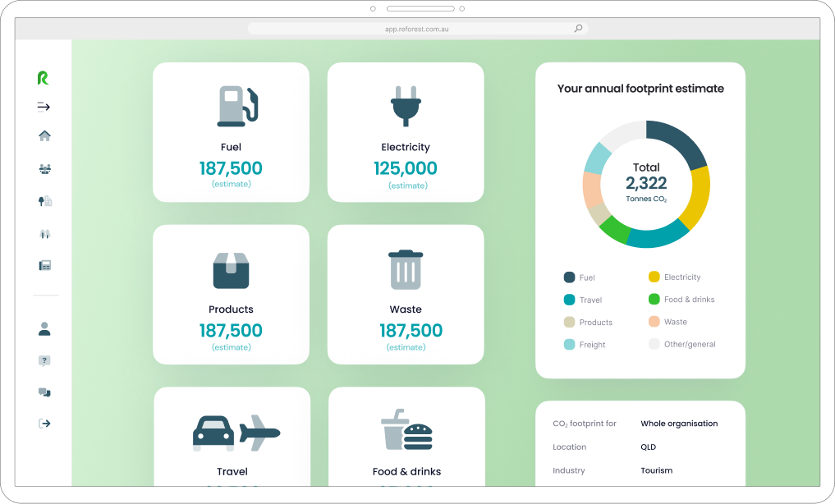This screenshot has height=504, width=835.
Task: Click the Fuel legend color swatch
Action: 569,277
